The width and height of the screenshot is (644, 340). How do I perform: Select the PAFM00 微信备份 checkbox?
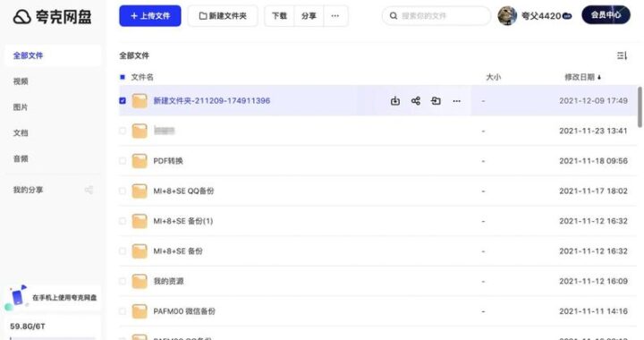(x=123, y=311)
